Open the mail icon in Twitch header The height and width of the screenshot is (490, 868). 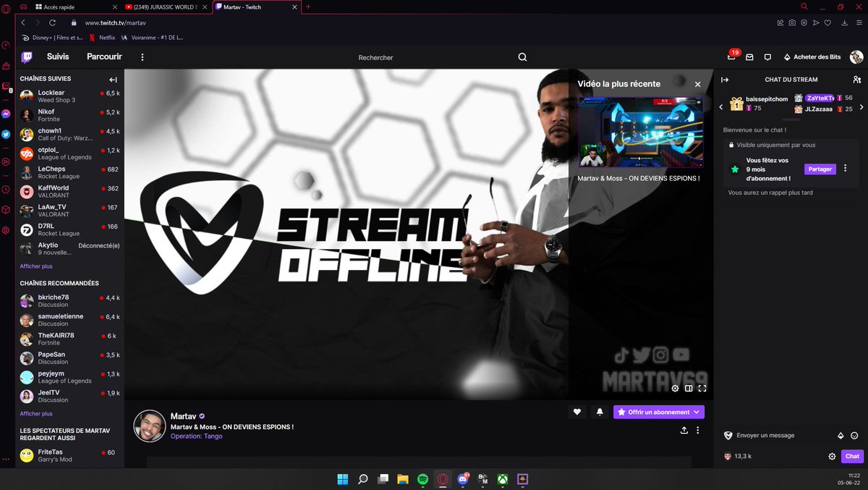point(749,56)
